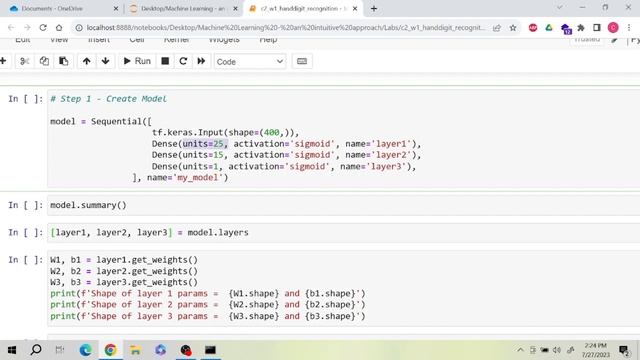
Task: Close the Documents - OneDrive tab
Action: coord(116,9)
